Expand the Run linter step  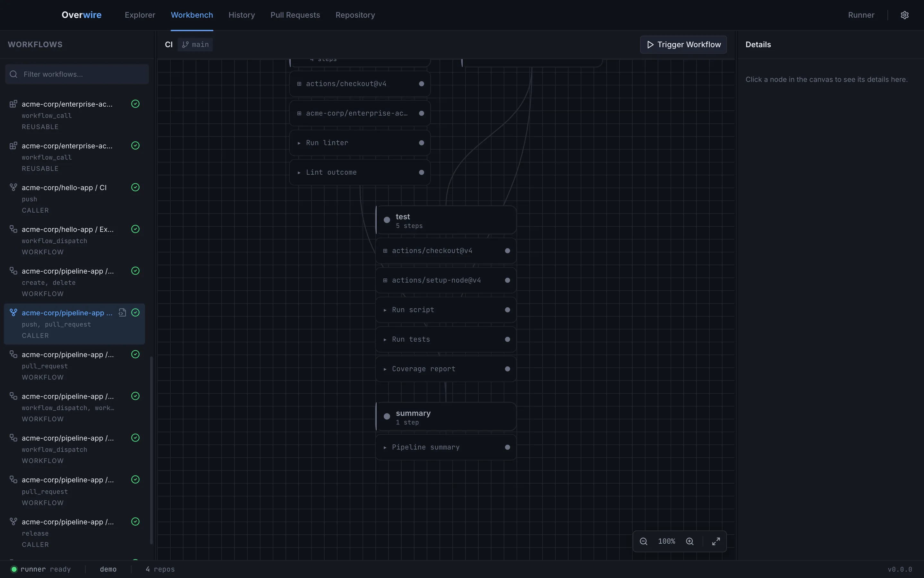pyautogui.click(x=299, y=143)
